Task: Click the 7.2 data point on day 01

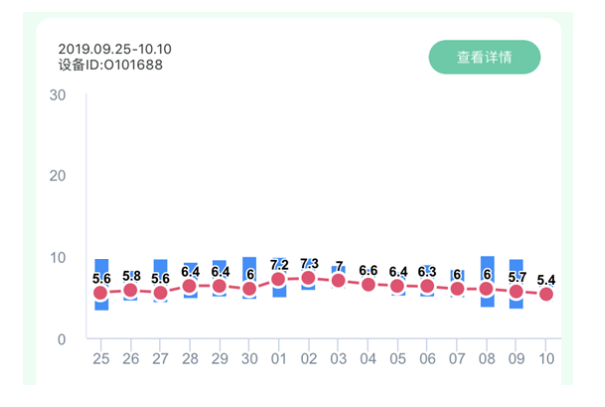Action: pos(279,279)
